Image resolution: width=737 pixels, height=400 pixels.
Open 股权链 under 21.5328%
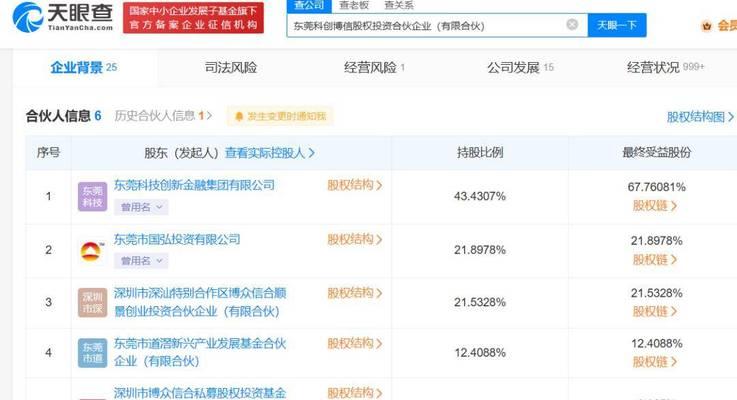[x=655, y=311]
